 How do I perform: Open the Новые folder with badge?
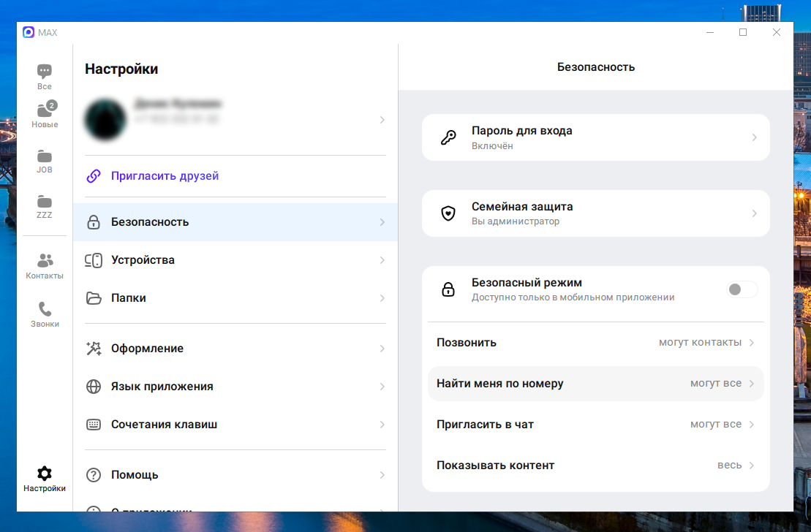click(x=45, y=111)
